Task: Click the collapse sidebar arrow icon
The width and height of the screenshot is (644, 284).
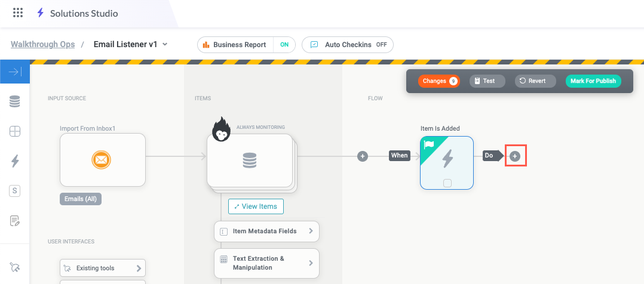Action: pyautogui.click(x=15, y=72)
